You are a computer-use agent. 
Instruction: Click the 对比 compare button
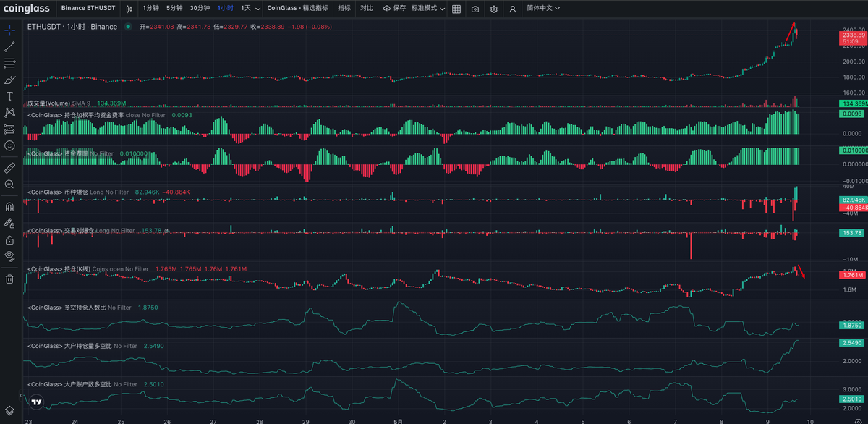coord(367,8)
